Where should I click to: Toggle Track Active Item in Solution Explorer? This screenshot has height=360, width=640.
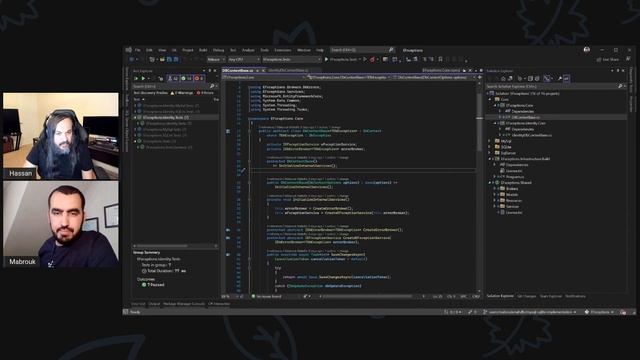(547, 78)
